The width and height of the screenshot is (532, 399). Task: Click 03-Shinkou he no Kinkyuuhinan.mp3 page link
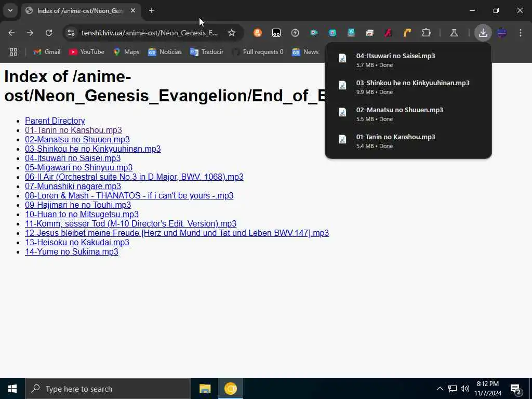tap(92, 149)
